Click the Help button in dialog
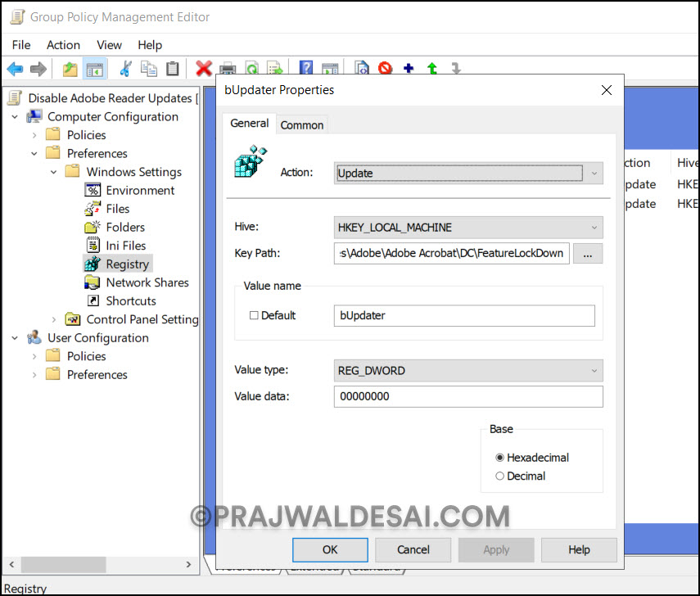 coord(579,549)
